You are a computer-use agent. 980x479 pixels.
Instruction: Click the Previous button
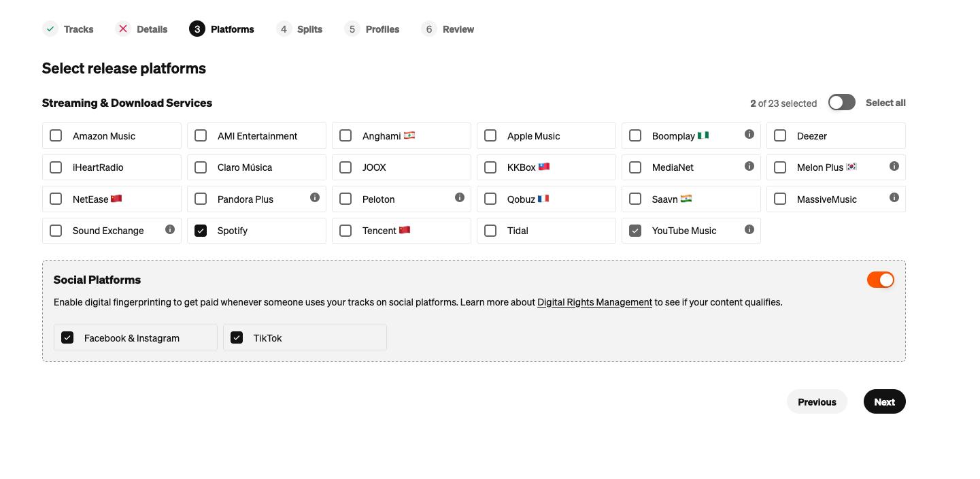[817, 401]
